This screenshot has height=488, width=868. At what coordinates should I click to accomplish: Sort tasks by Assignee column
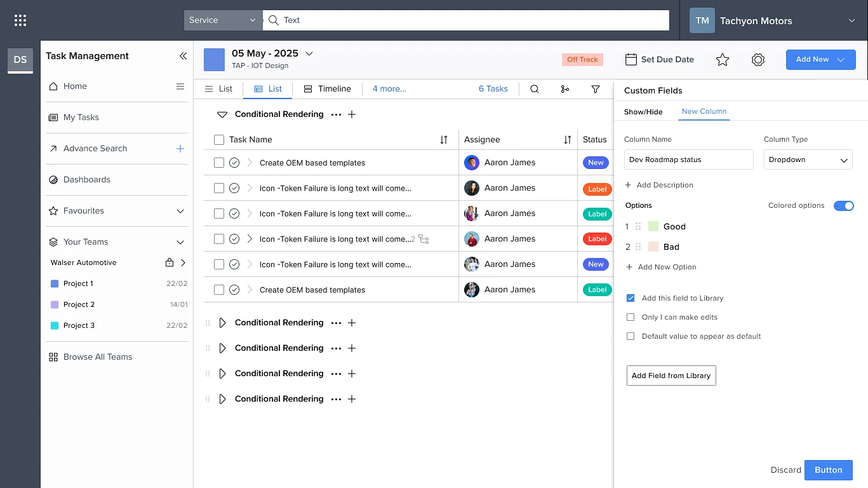568,140
